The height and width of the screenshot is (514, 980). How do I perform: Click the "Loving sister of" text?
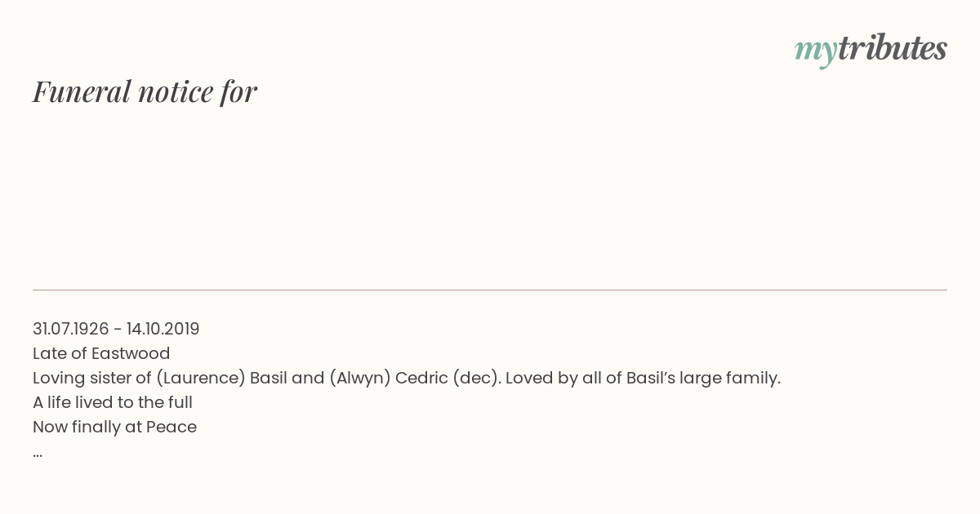coord(92,378)
